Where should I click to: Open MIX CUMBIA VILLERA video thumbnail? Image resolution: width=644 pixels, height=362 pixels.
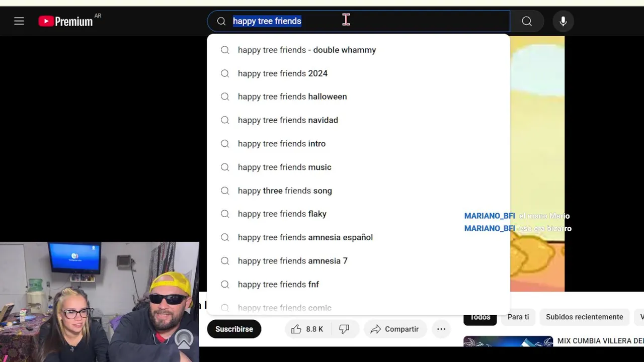(508, 341)
